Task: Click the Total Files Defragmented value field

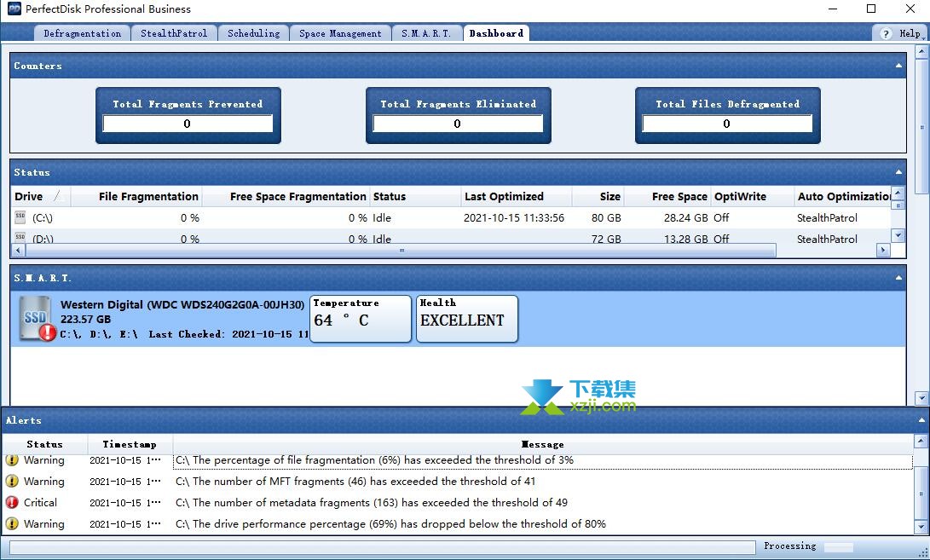Action: (x=727, y=124)
